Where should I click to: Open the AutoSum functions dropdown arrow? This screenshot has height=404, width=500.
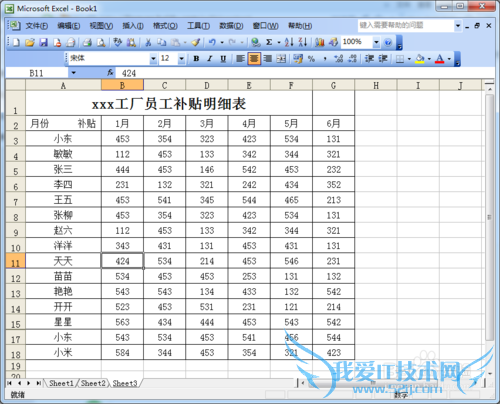[279, 42]
